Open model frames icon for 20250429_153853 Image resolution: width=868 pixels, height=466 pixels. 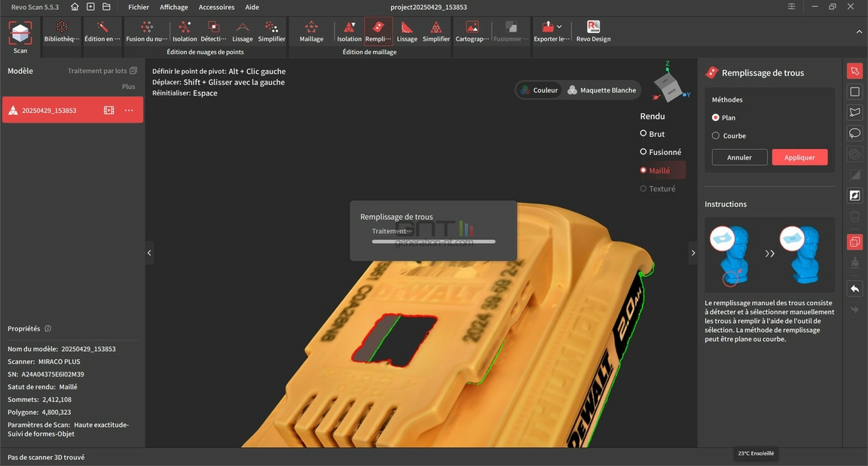click(108, 110)
